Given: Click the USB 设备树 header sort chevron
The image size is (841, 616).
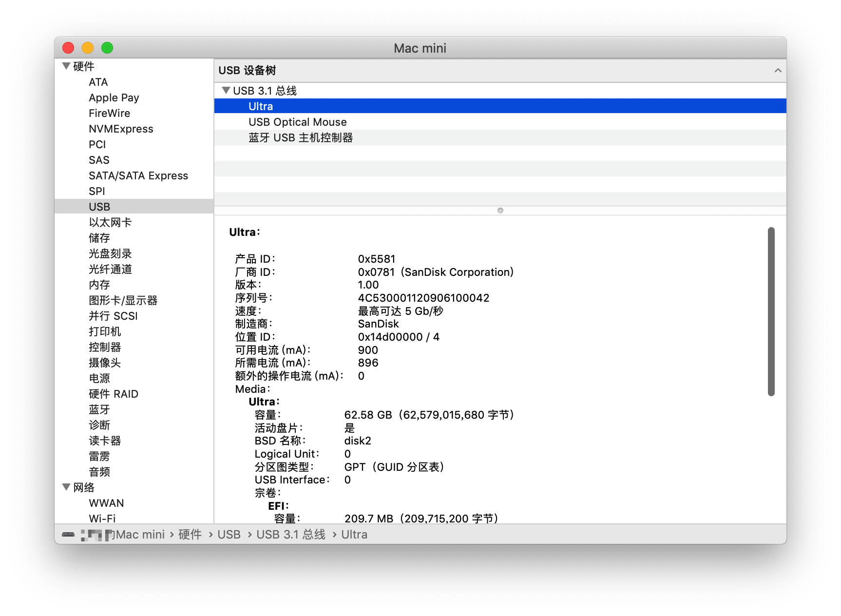Looking at the screenshot, I should pyautogui.click(x=778, y=70).
